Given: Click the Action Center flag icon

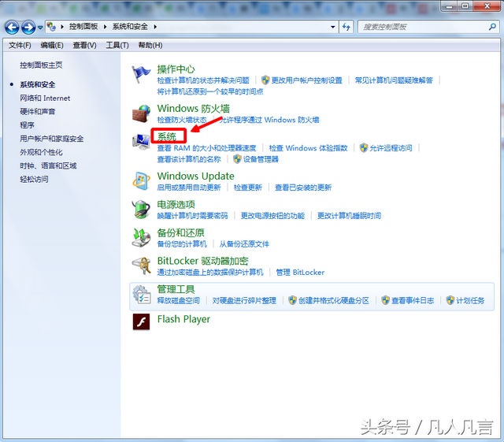Looking at the screenshot, I should (141, 74).
